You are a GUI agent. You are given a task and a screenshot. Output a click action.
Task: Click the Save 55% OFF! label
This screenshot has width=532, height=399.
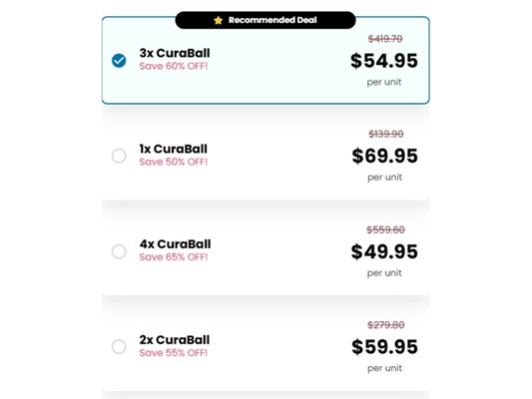pos(174,353)
